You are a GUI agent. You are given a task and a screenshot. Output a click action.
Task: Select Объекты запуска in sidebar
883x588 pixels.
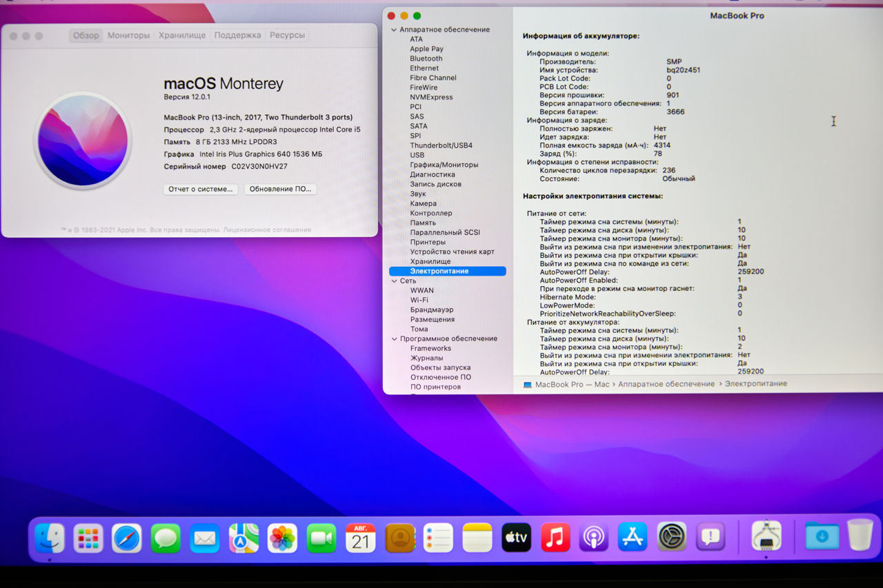click(440, 367)
